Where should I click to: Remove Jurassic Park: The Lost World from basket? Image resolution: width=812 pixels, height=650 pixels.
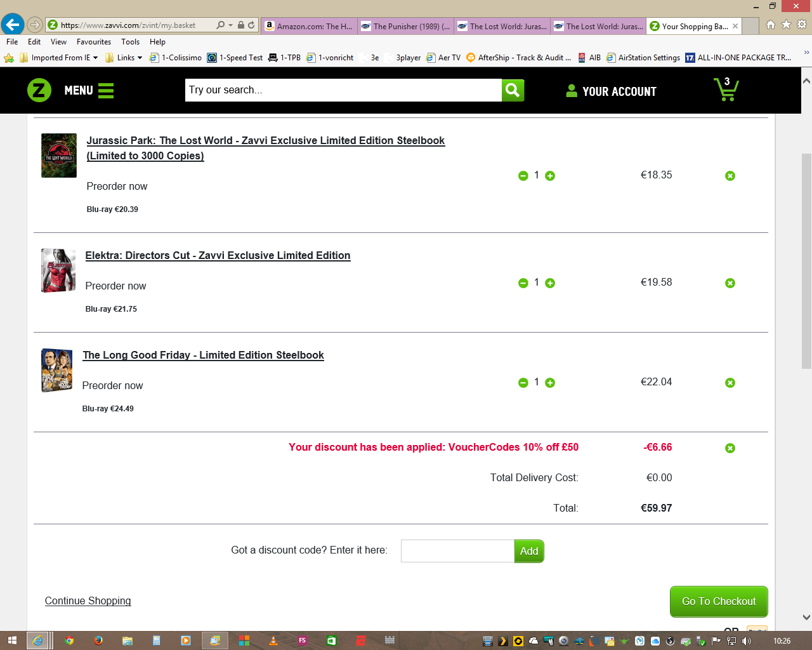[x=730, y=176]
